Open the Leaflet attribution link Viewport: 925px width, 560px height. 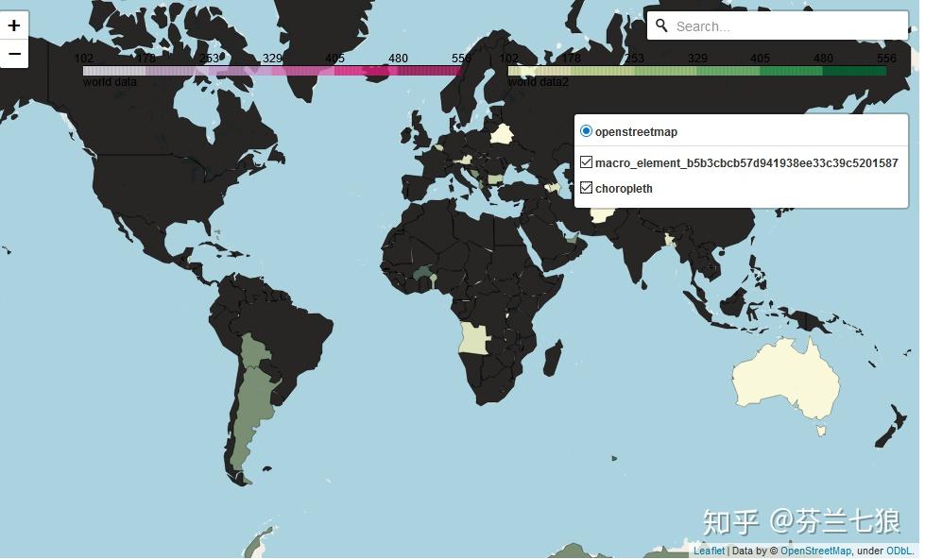click(x=709, y=551)
